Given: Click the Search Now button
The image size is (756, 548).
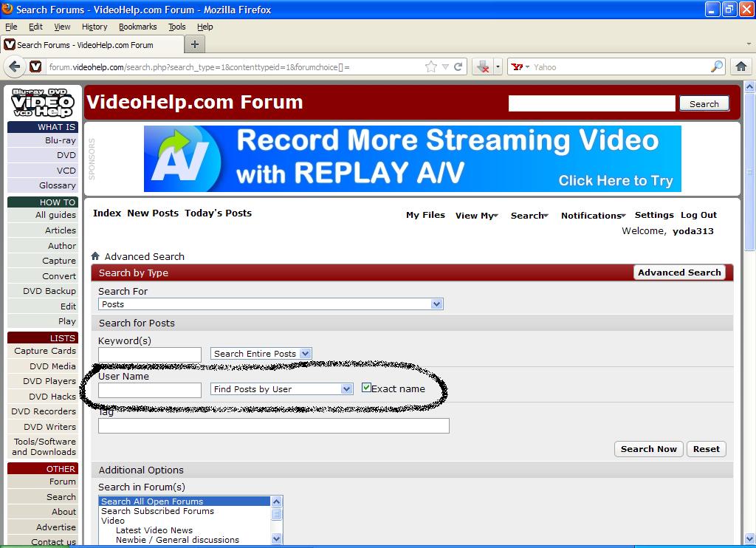Looking at the screenshot, I should [648, 448].
